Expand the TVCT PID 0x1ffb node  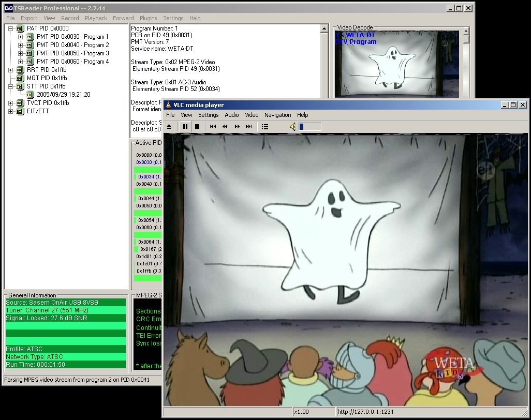[10, 103]
